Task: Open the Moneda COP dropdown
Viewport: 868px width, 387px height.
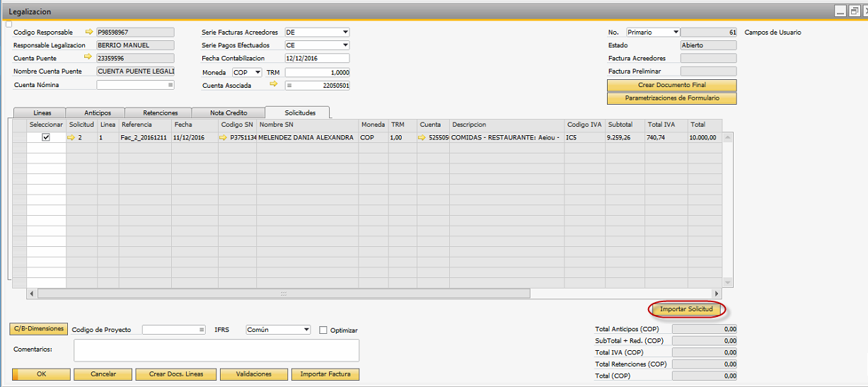Action: 257,72
